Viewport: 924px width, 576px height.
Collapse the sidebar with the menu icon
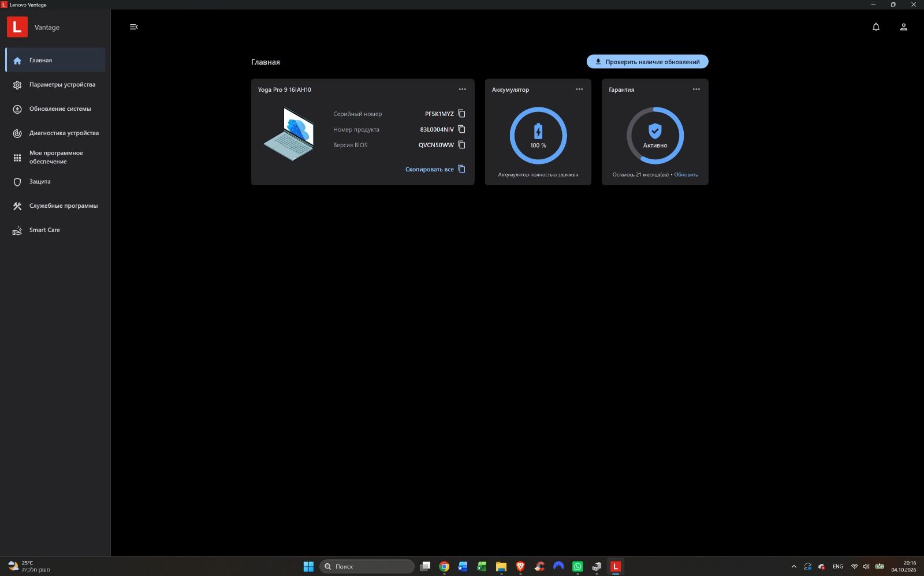coord(134,27)
